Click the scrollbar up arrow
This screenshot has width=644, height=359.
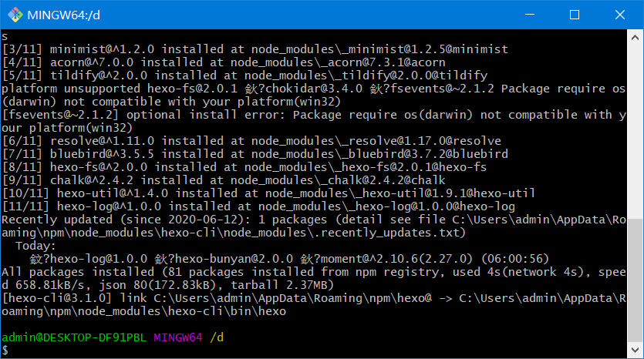pos(635,37)
